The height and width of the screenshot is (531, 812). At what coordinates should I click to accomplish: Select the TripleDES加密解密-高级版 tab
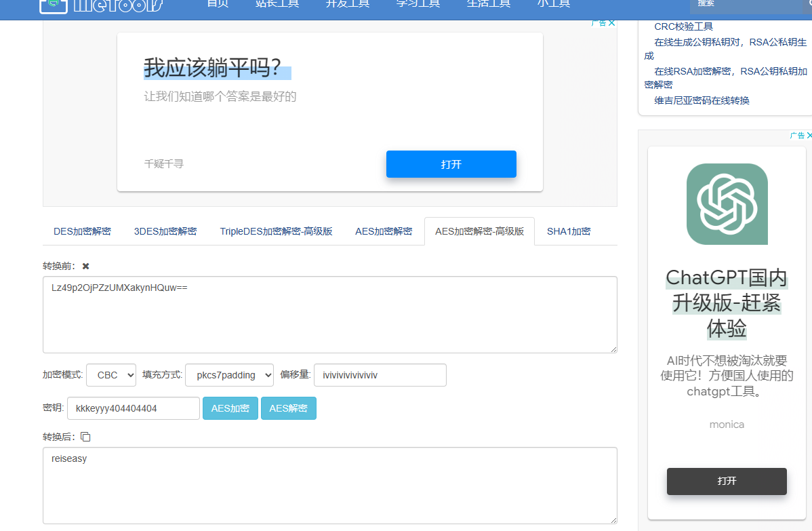coord(276,231)
